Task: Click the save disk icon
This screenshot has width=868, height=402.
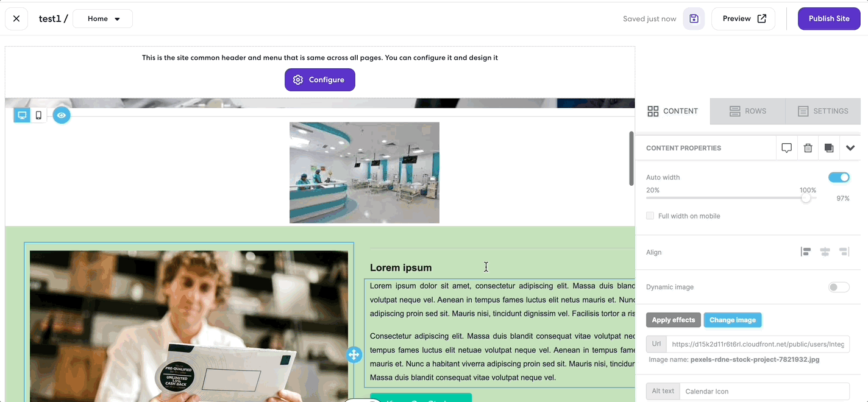Action: [694, 19]
